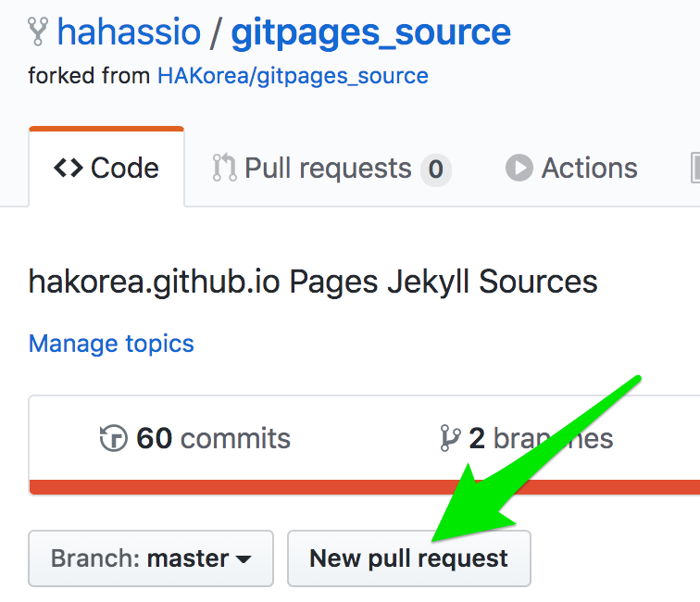Click the repository description hakorea.github.io Pages Jekyll Sources
Viewport: 700px width, 602px height.
(313, 282)
